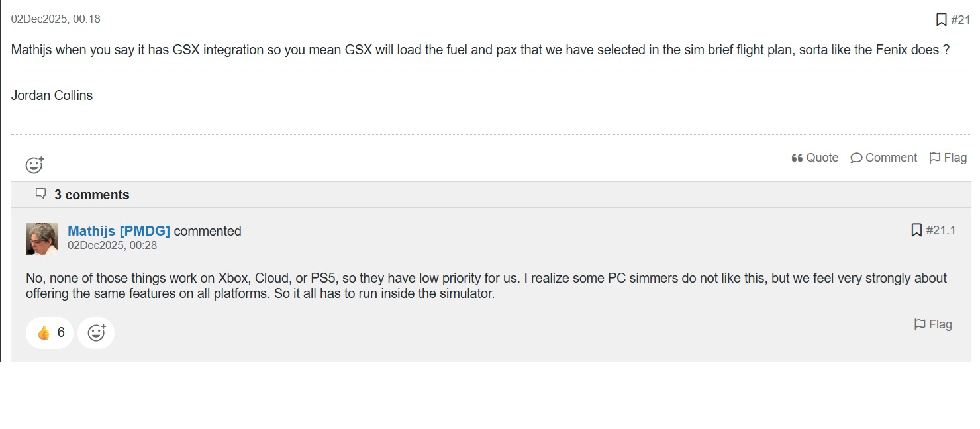Viewport: 980px width, 429px height.
Task: Open the #21 post permalink
Action: point(960,20)
